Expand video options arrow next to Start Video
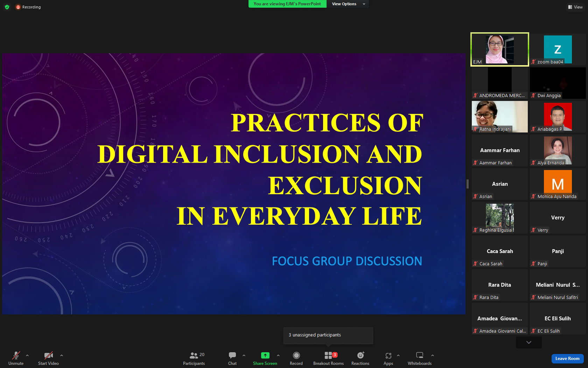Screen dimensions: 588x368 coord(62,355)
